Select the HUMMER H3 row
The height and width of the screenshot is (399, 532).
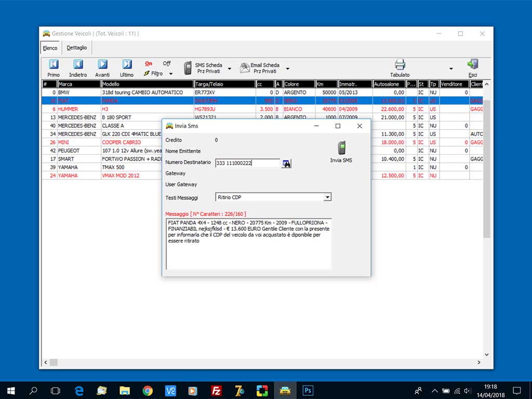pos(262,109)
